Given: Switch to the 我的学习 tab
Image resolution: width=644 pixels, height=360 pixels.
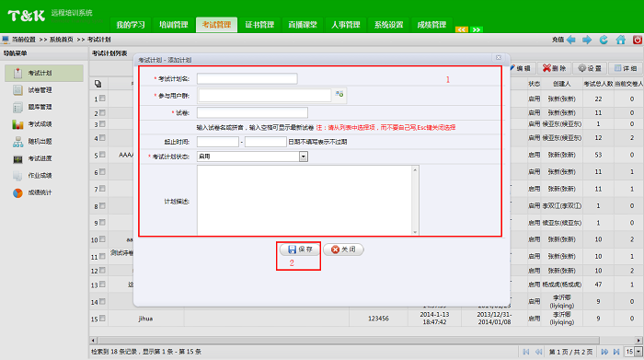Looking at the screenshot, I should point(131,25).
